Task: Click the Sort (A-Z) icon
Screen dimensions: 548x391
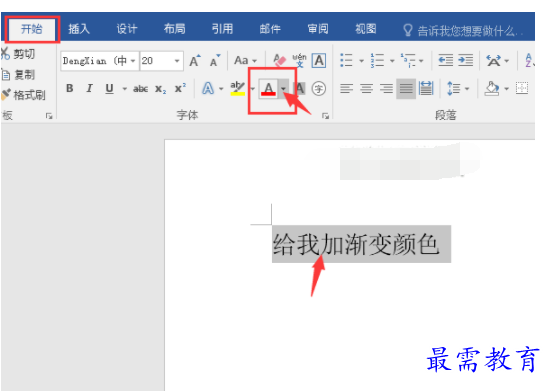Action: click(x=529, y=60)
